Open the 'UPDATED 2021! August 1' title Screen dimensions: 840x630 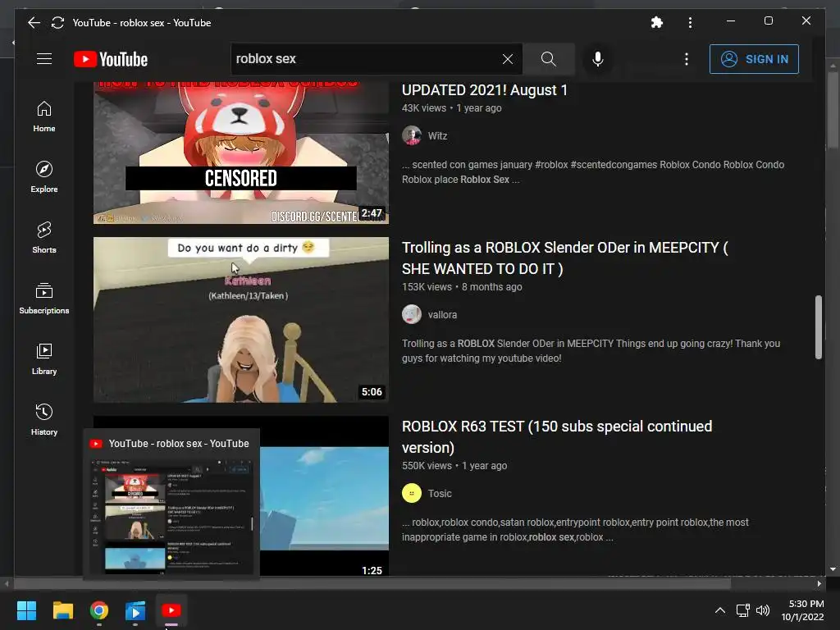click(485, 90)
